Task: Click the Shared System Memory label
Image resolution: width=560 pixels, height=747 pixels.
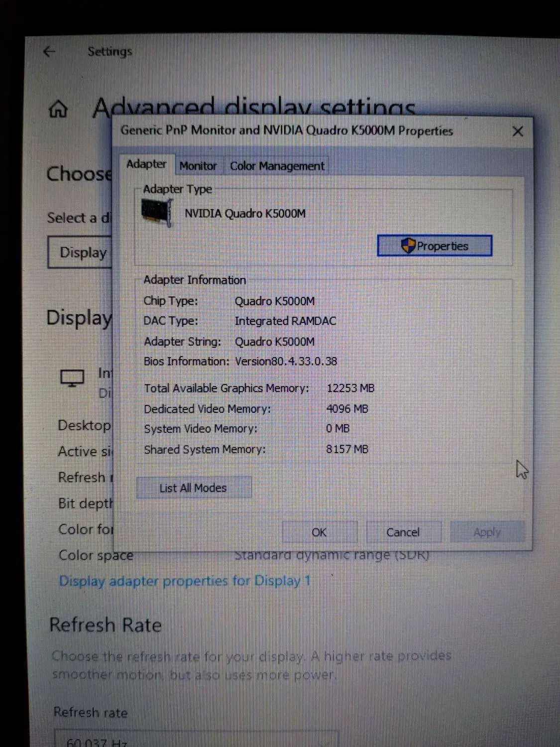Action: click(x=205, y=449)
